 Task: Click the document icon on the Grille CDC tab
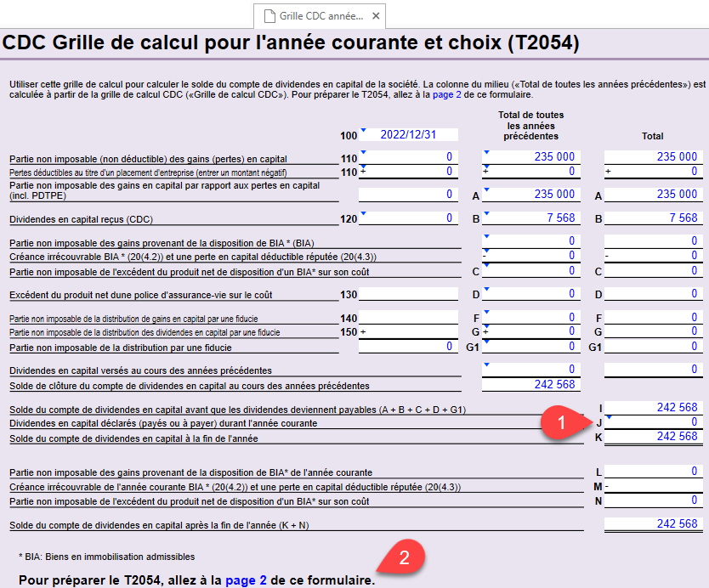click(x=269, y=16)
